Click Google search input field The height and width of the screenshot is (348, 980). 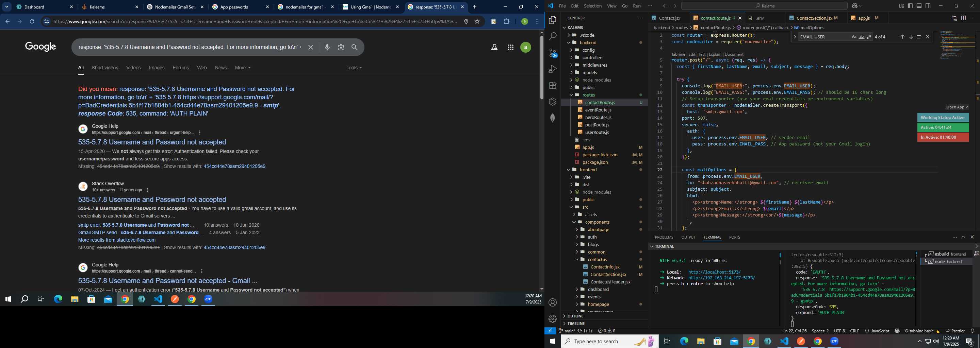tap(190, 47)
